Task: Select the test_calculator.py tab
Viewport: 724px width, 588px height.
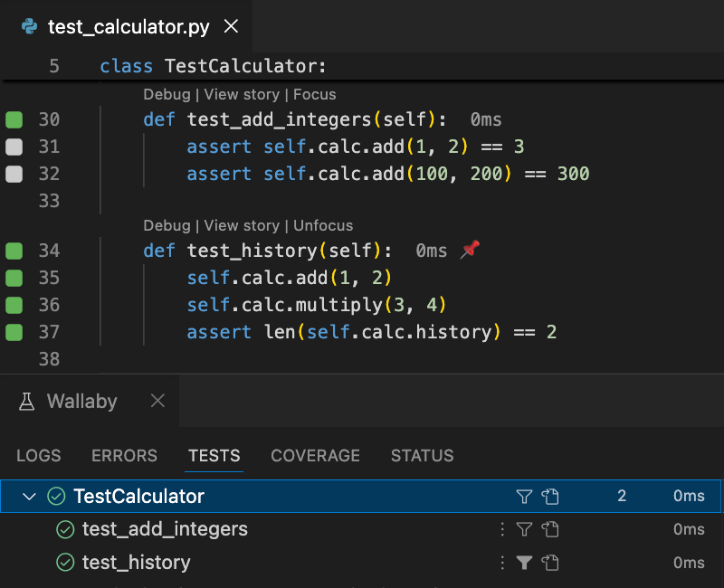Action: (x=126, y=26)
